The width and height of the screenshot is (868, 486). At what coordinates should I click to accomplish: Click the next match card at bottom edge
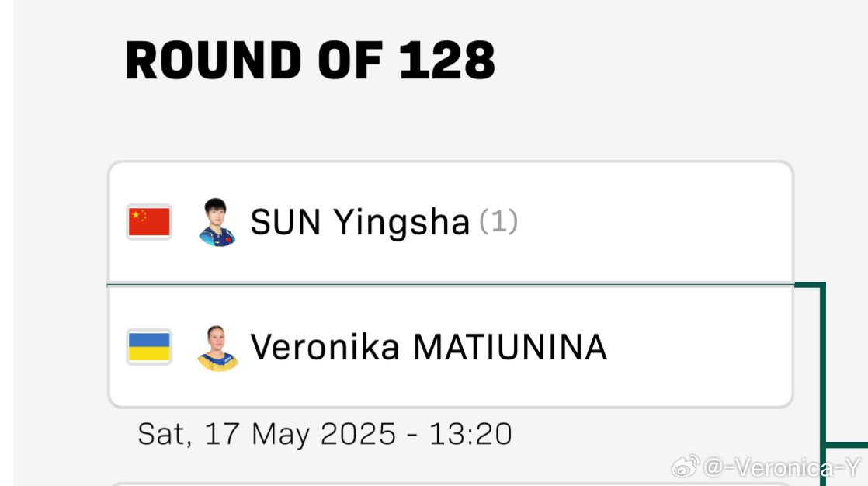coord(450,484)
